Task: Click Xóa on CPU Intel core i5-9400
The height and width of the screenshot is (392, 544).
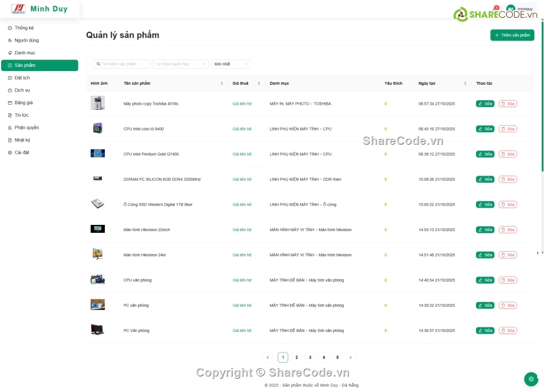Action: coord(508,129)
